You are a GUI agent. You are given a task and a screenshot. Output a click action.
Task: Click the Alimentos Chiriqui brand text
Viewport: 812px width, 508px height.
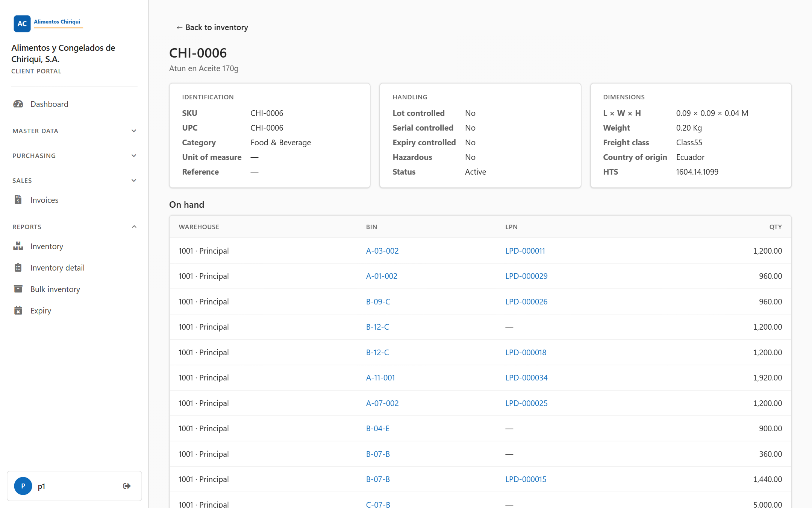tap(57, 22)
